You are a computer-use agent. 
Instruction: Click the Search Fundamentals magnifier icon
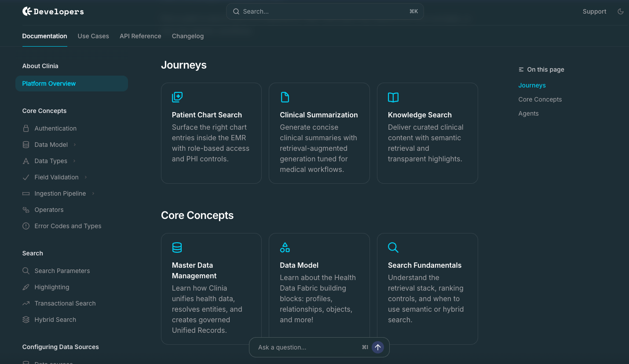(x=393, y=248)
